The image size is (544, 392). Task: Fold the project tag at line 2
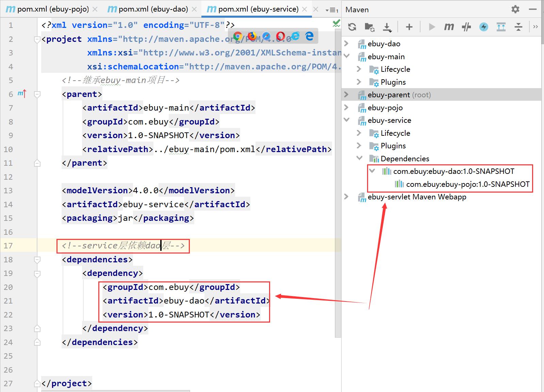37,40
